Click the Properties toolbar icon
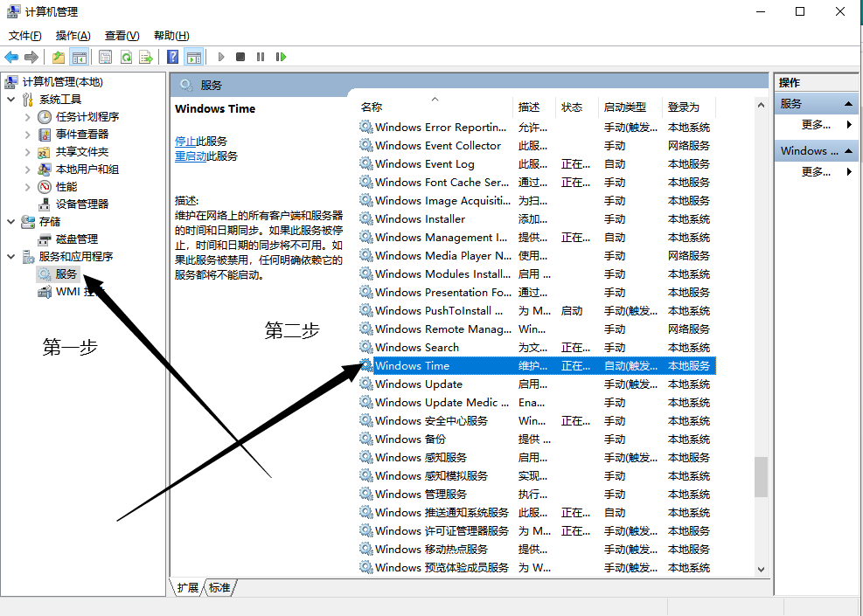The image size is (863, 616). click(105, 57)
